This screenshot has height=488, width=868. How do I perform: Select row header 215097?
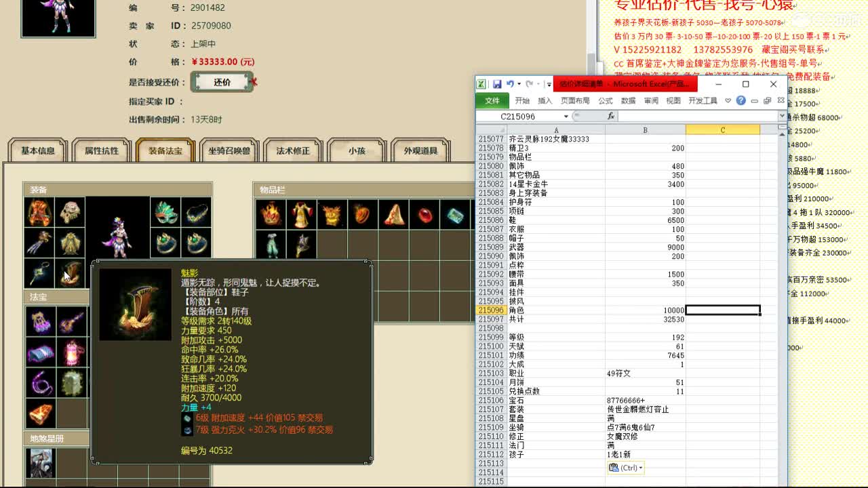[491, 319]
